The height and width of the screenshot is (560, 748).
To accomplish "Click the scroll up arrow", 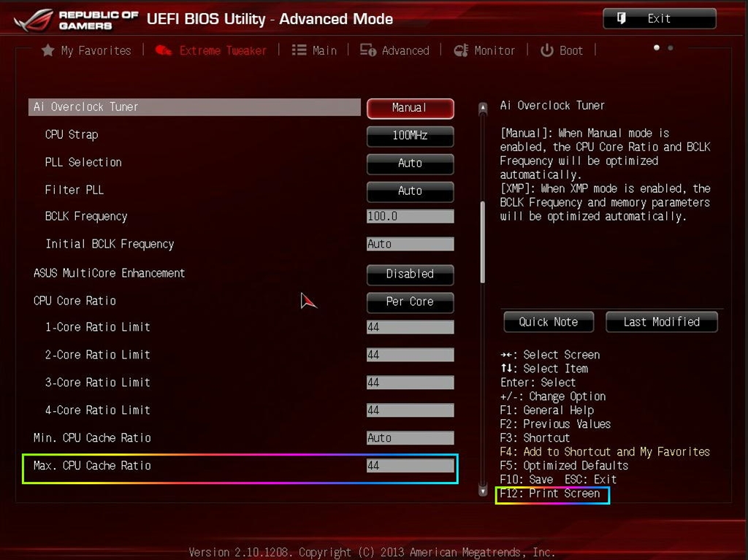I will (x=483, y=108).
